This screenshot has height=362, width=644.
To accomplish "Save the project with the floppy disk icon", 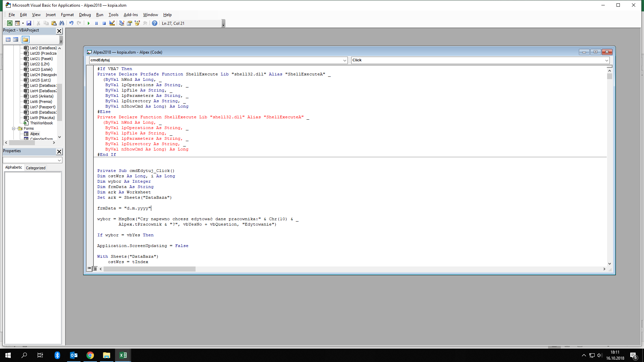I will click(x=29, y=23).
